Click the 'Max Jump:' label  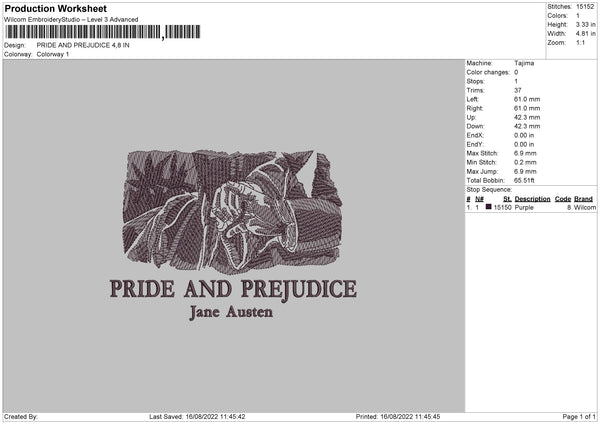[x=482, y=171]
